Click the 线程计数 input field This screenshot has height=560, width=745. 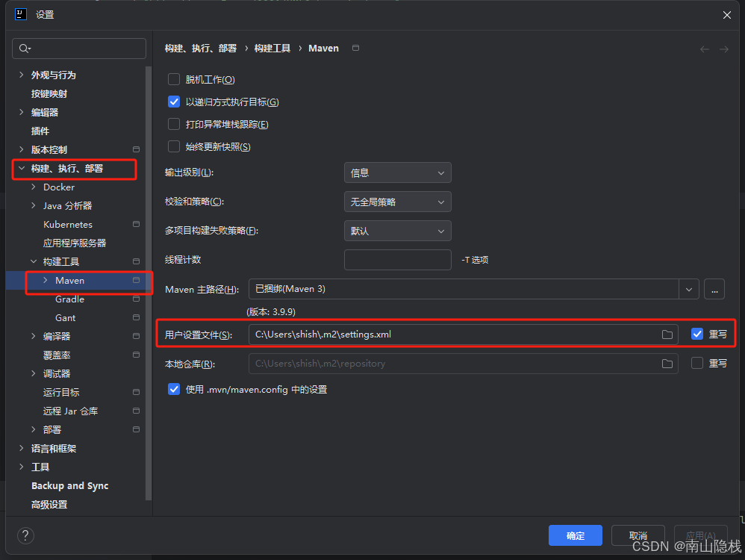click(x=398, y=260)
